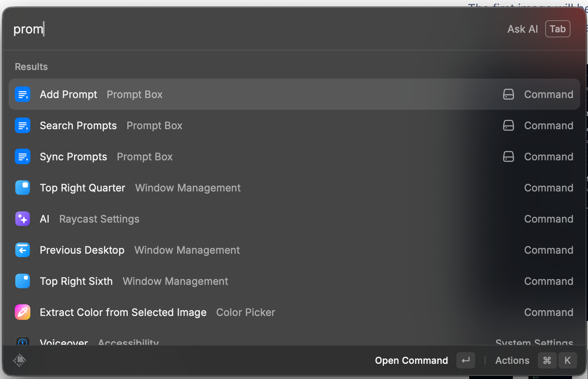This screenshot has width=588, height=379.
Task: Click Prompt Box label next to Search Prompts
Action: [x=155, y=126]
